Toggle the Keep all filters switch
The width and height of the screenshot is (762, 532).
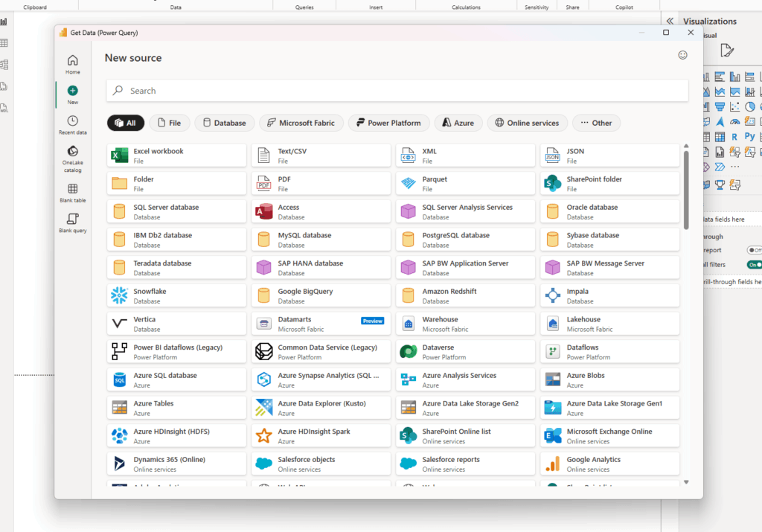(755, 265)
